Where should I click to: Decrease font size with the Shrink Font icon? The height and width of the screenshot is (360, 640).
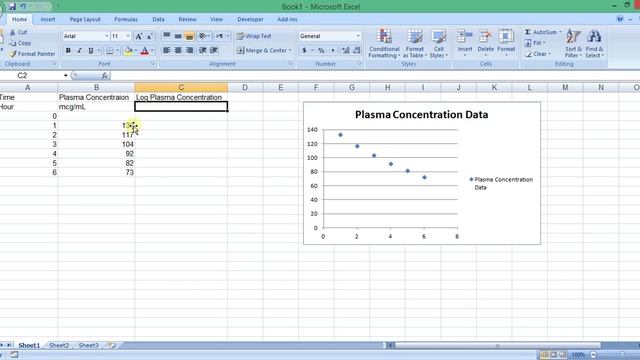[x=149, y=36]
